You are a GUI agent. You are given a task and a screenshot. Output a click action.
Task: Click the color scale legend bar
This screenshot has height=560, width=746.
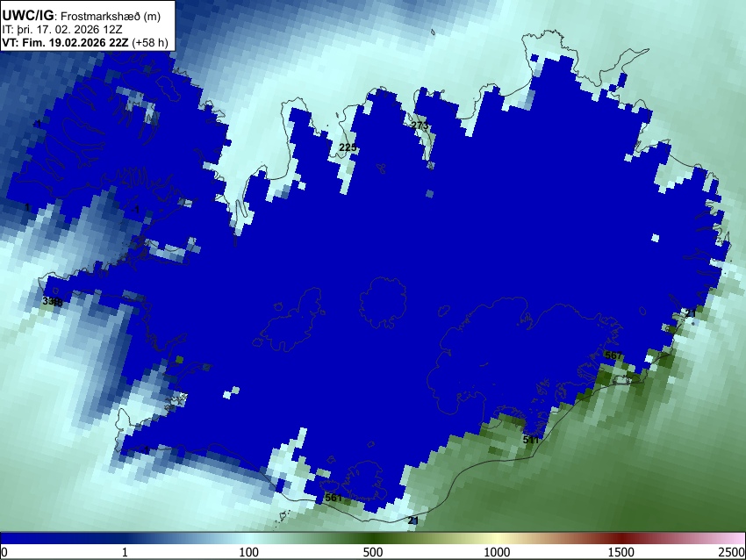tap(373, 539)
